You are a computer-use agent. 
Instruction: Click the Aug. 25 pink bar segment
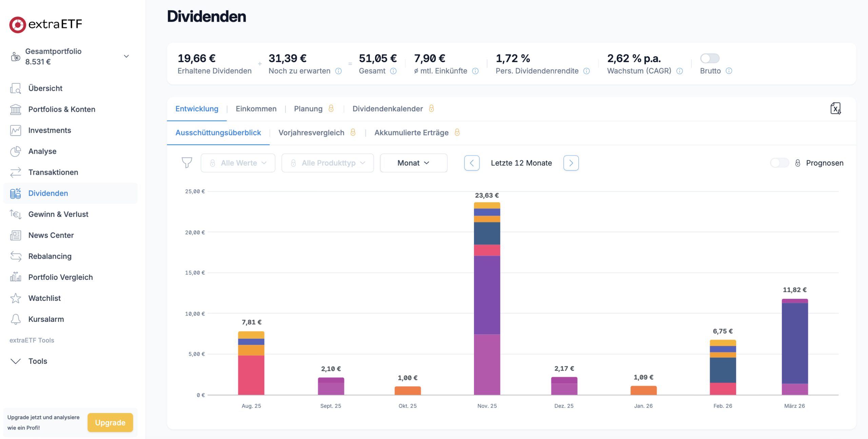tap(251, 375)
